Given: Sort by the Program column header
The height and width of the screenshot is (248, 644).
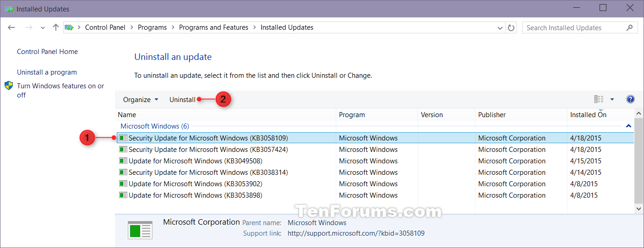Looking at the screenshot, I should (377, 115).
